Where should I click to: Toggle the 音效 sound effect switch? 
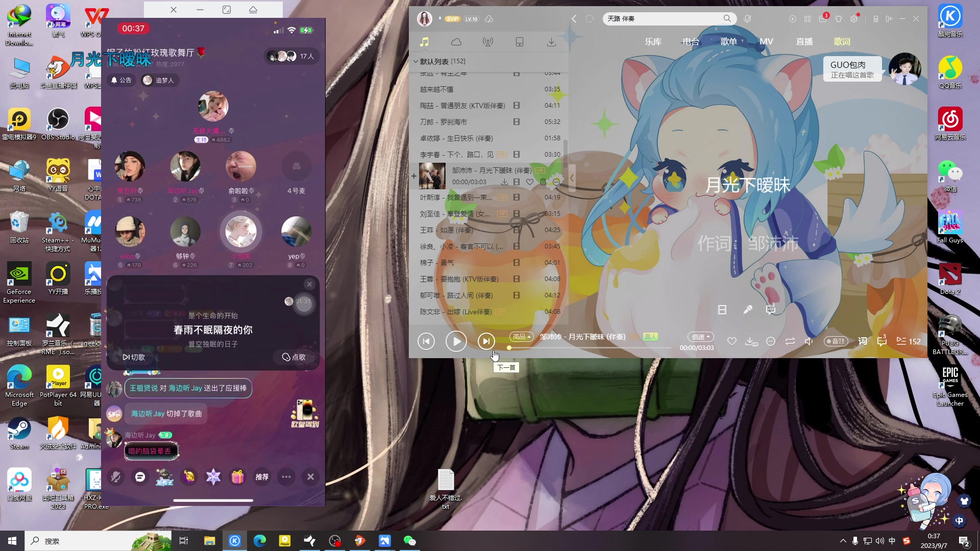836,341
